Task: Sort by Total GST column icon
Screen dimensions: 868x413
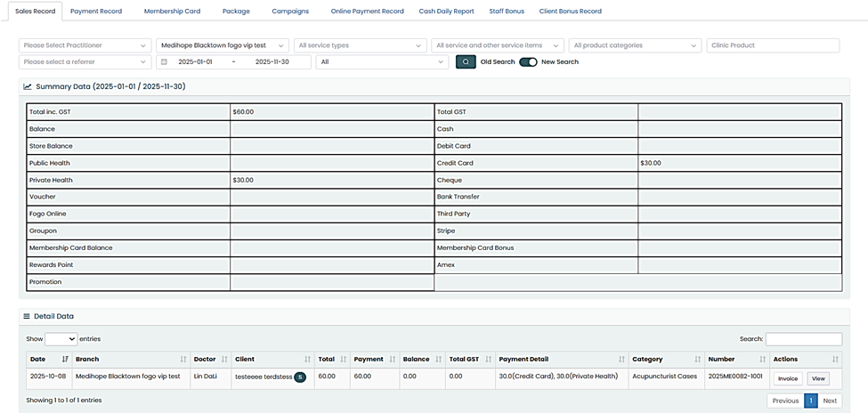Action: (x=488, y=360)
